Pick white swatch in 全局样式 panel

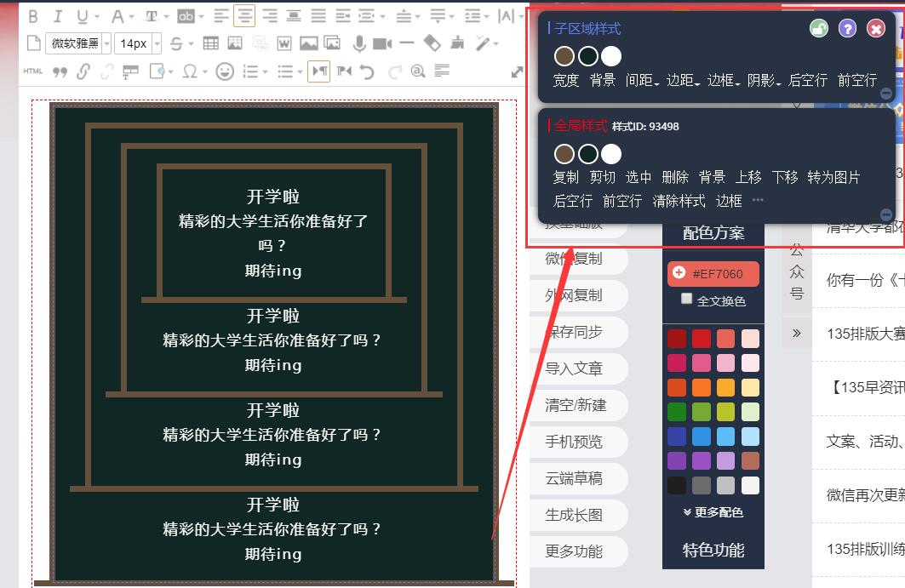611,154
